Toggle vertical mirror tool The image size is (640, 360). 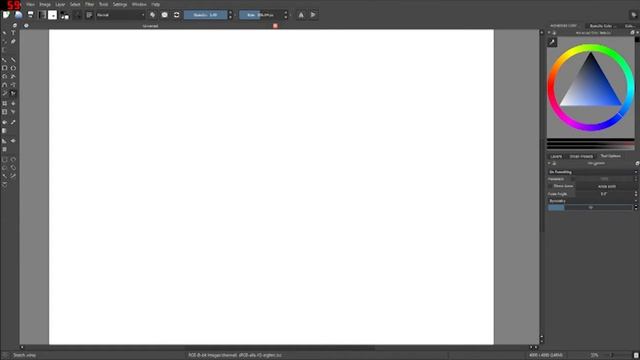313,15
